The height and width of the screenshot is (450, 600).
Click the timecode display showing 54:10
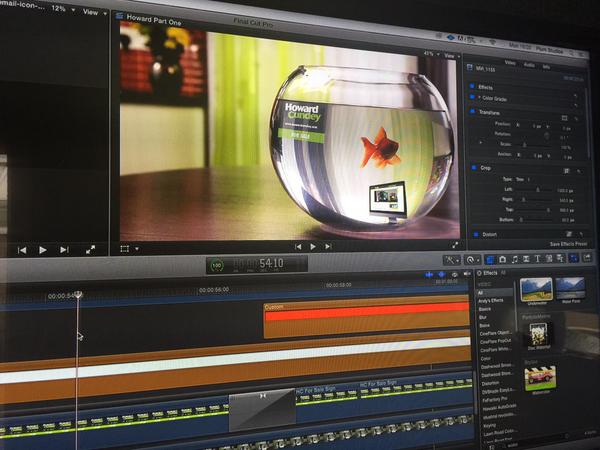point(257,264)
